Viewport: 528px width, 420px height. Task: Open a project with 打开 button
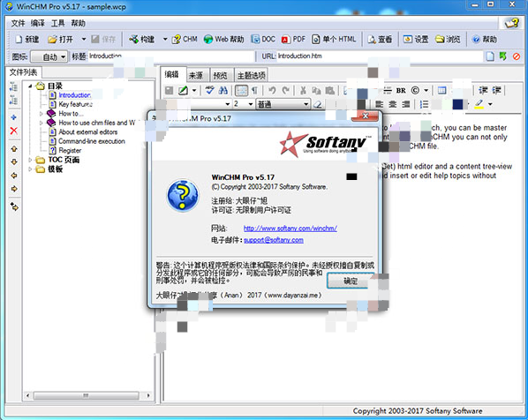tap(60, 40)
